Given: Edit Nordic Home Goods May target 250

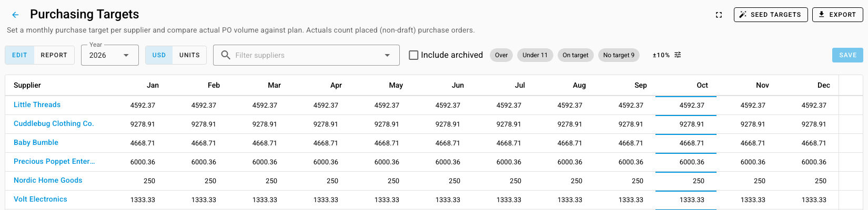Looking at the screenshot, I should (x=393, y=181).
